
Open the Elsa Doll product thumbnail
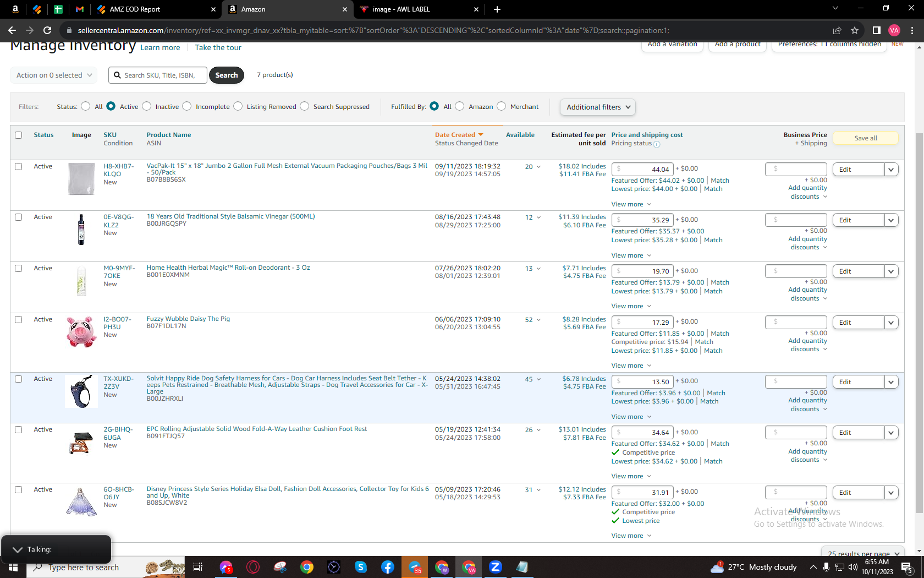[81, 501]
